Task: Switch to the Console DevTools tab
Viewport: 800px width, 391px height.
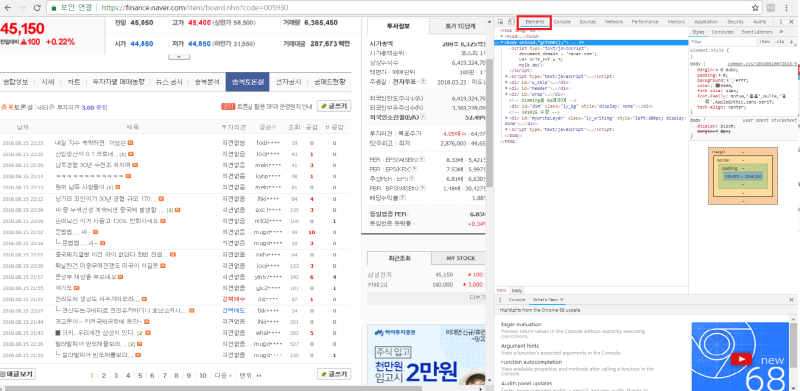Action: 562,22
